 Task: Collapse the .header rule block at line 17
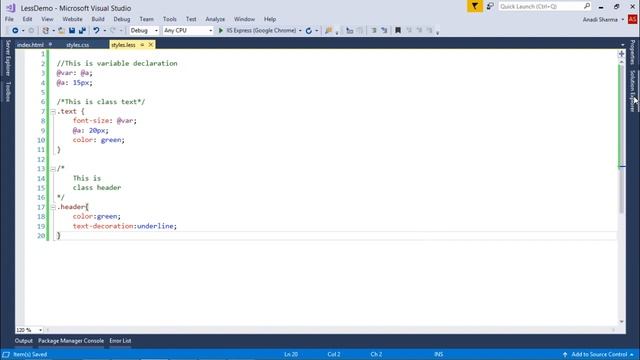[53, 207]
